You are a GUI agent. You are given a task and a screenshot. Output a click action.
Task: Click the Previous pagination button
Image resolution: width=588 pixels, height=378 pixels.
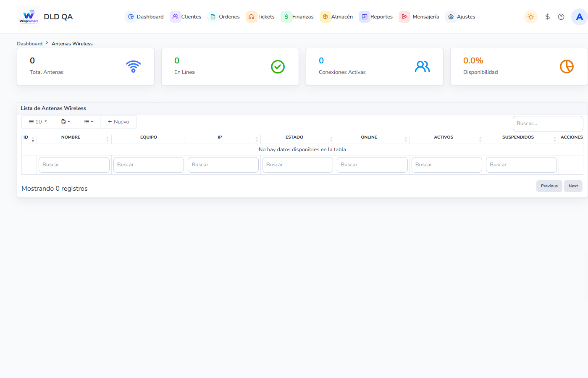pyautogui.click(x=549, y=186)
